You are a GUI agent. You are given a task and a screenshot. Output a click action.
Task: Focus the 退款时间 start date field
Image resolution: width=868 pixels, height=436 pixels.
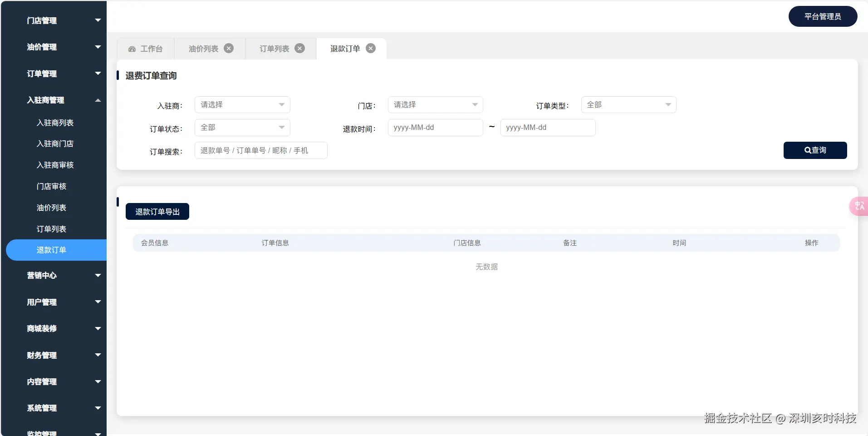click(435, 128)
